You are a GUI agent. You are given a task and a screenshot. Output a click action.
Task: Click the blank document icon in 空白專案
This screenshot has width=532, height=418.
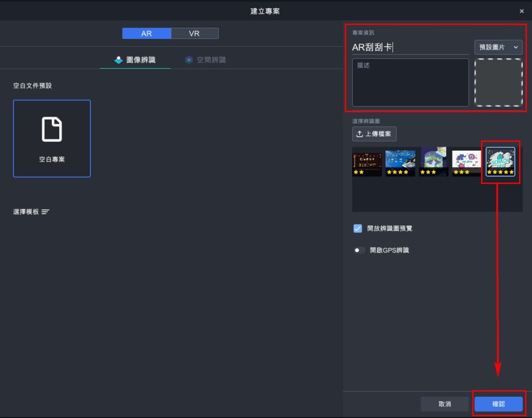tap(52, 129)
